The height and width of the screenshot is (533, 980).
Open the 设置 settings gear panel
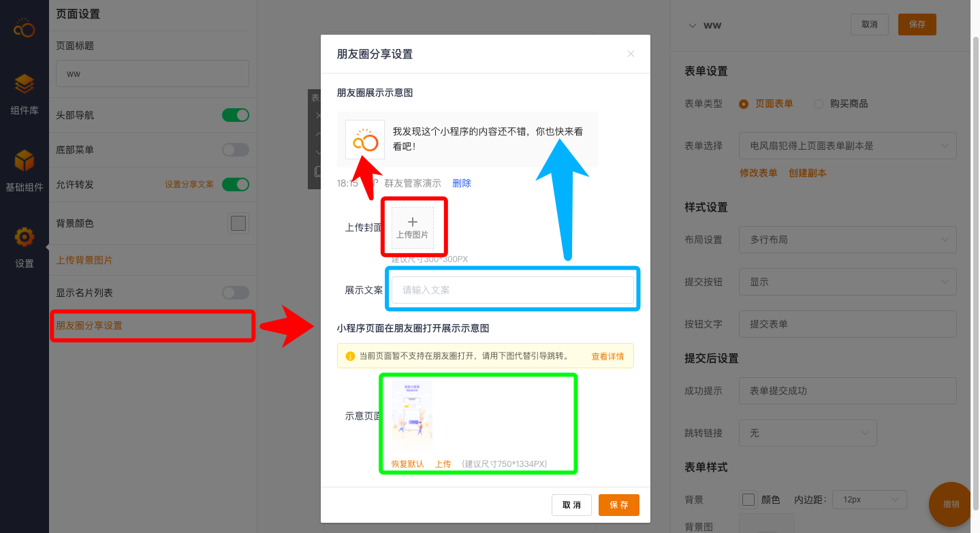tap(24, 246)
